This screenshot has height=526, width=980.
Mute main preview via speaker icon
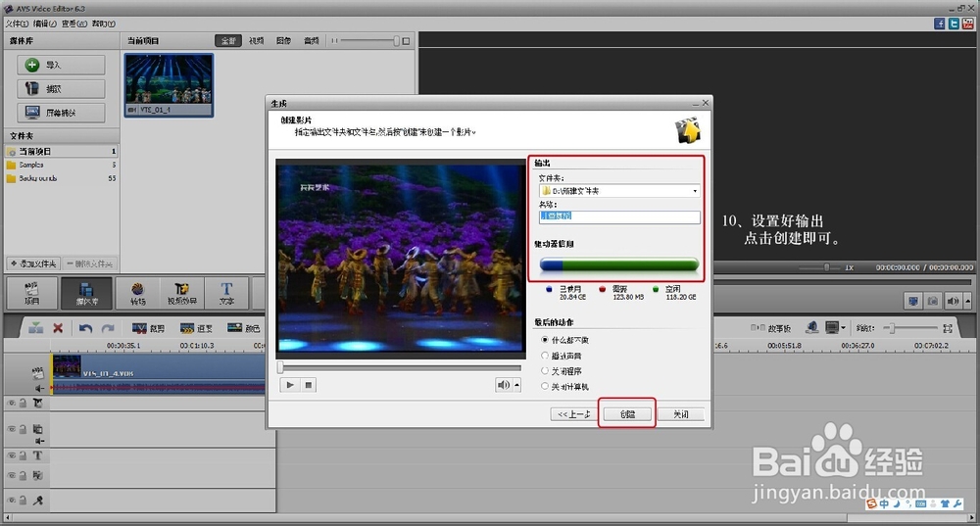[953, 301]
